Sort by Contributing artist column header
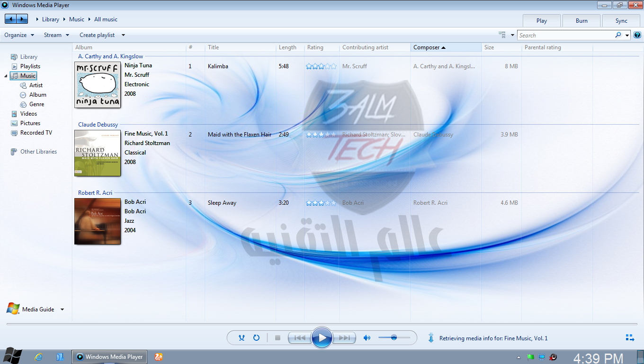Screen dimensions: 644x364 375,47
